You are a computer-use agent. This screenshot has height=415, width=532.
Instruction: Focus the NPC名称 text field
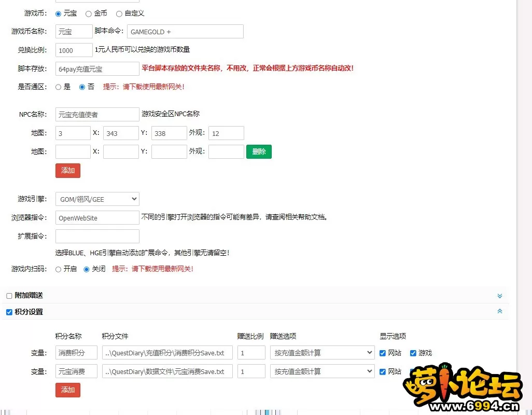click(97, 115)
